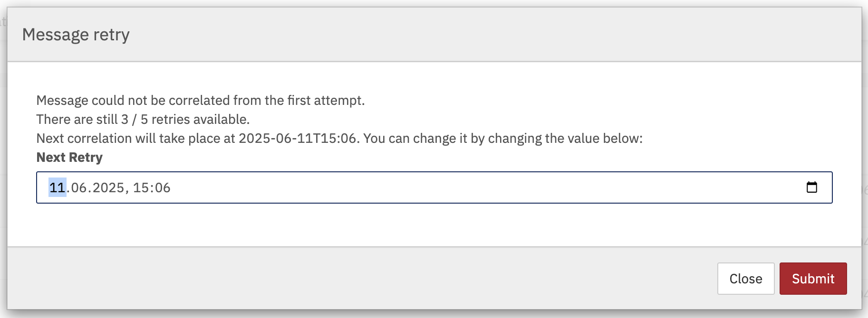Click inside the dialog footer area

[333, 279]
